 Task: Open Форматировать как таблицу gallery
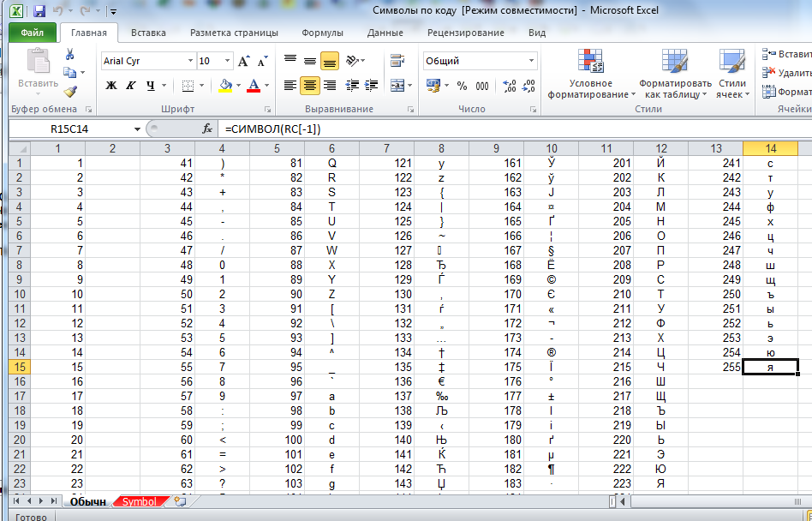[x=675, y=74]
